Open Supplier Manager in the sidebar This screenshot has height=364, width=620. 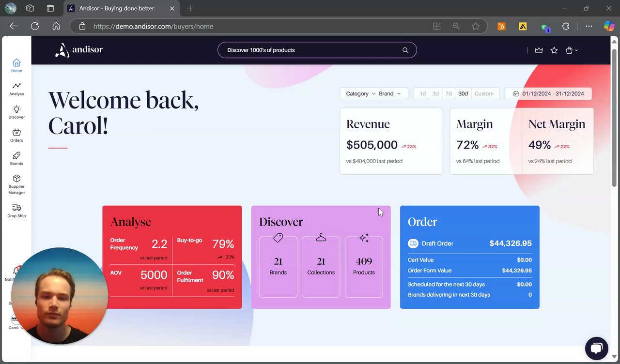tap(16, 184)
